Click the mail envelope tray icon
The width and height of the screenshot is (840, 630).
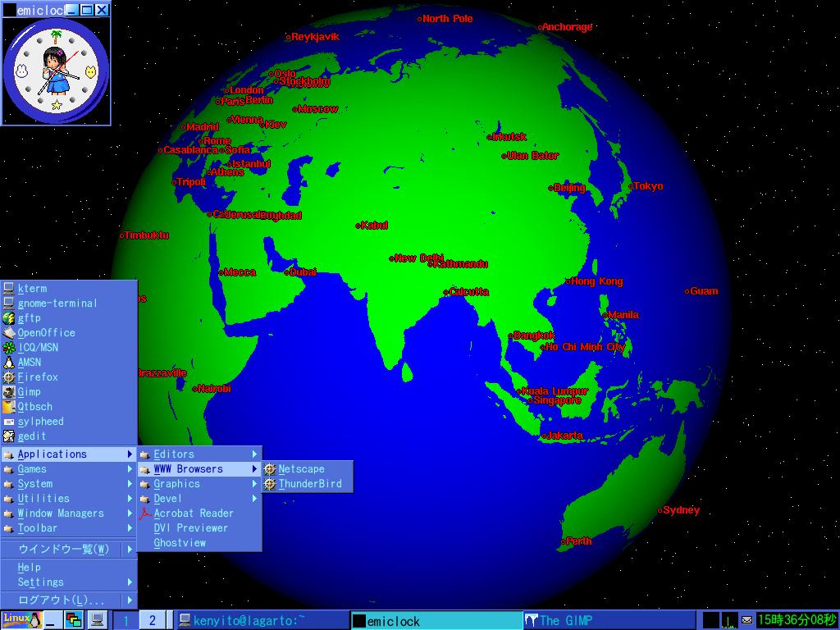tap(746, 620)
